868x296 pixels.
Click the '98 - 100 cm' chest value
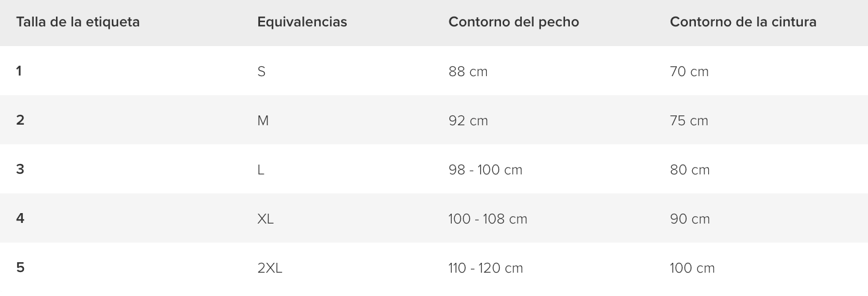[486, 169]
